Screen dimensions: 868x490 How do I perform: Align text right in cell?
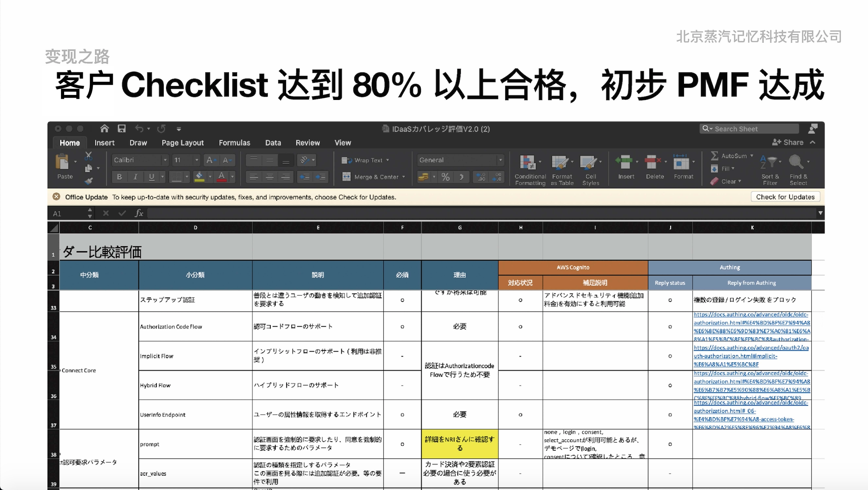(285, 177)
